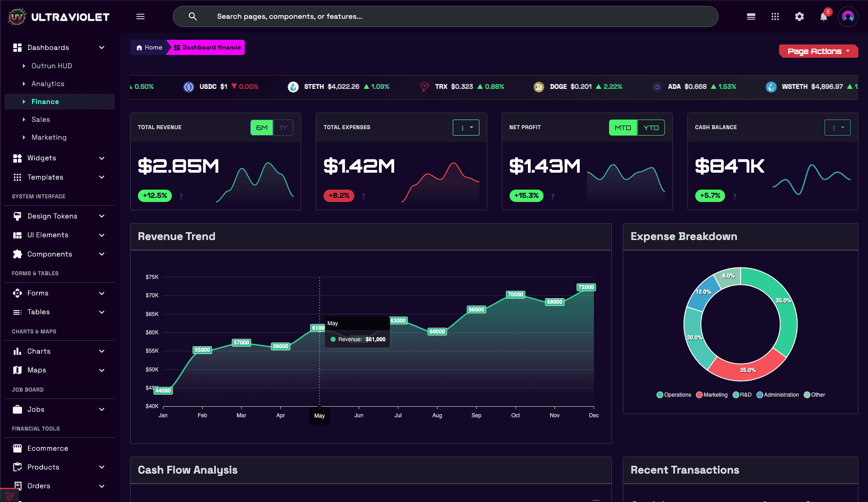The width and height of the screenshot is (868, 502).
Task: Open the notifications bell with 5 alerts
Action: point(823,16)
